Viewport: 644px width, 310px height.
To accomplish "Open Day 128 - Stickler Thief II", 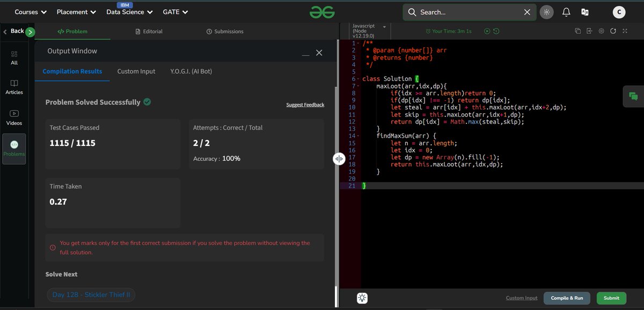I will click(x=91, y=295).
